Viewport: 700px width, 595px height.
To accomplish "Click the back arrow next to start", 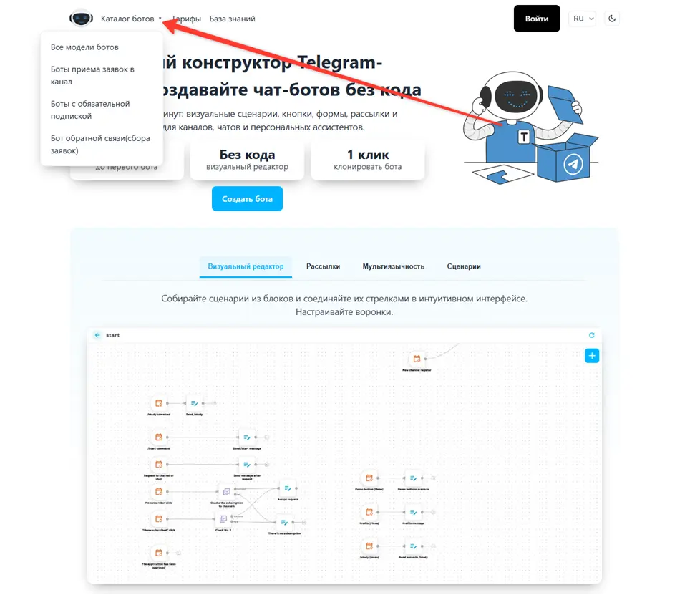I will click(97, 335).
